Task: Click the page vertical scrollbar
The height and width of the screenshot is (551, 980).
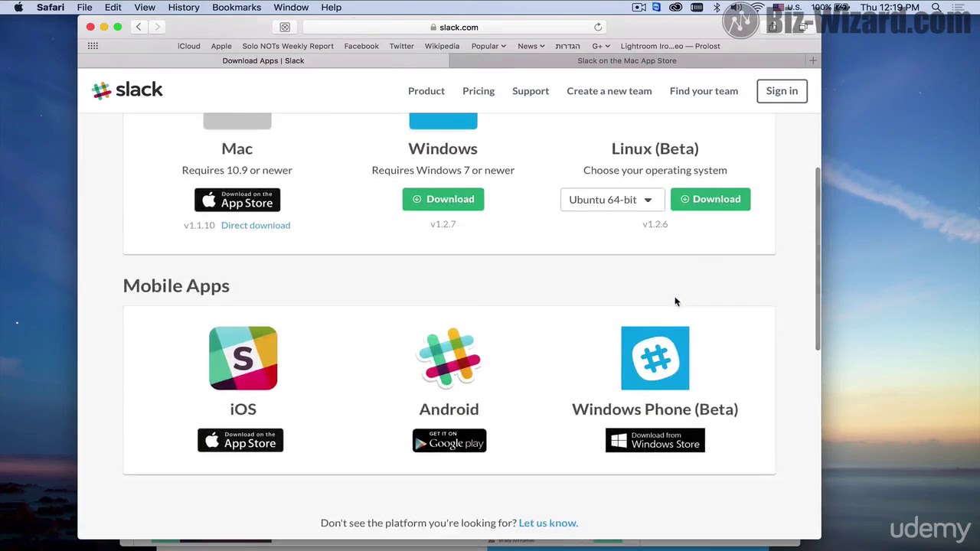Action: [818, 258]
